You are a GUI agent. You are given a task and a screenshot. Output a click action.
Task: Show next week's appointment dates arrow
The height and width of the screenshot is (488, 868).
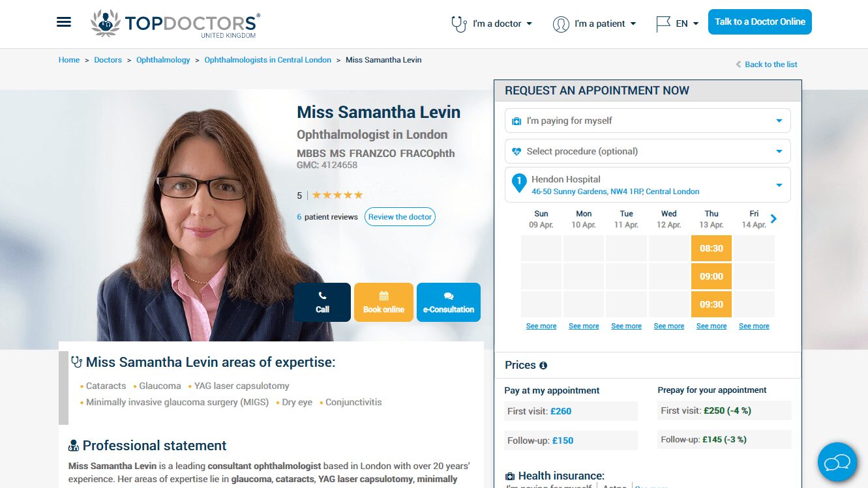click(x=774, y=219)
